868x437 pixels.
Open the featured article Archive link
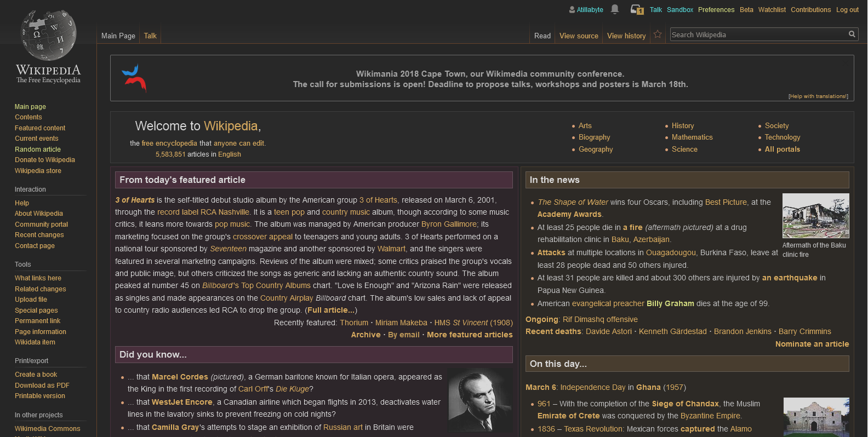pyautogui.click(x=366, y=335)
